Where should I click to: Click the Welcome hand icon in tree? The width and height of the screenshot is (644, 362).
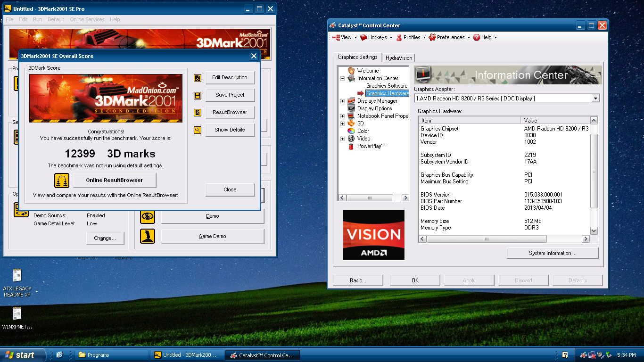[351, 71]
